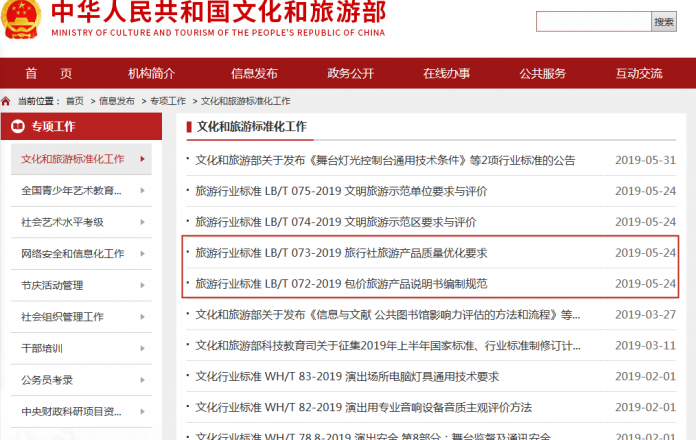Image resolution: width=696 pixels, height=440 pixels.
Task: Open the 机构简介 navigation menu
Action: point(151,73)
